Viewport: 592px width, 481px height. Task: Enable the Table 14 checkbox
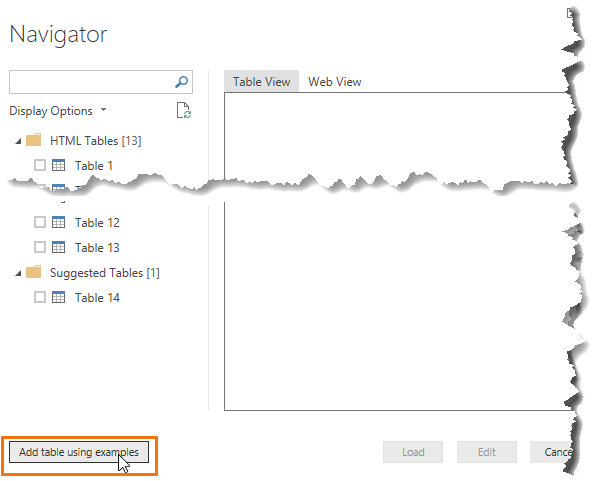40,297
